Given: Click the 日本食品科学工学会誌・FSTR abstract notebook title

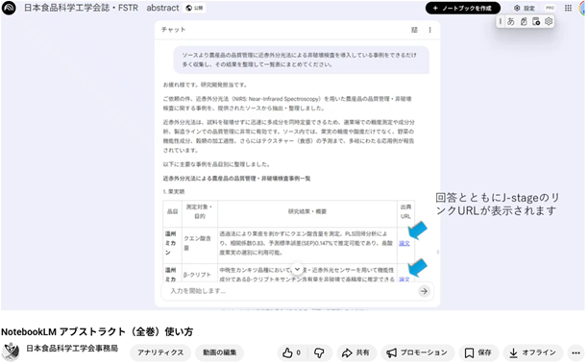Looking at the screenshot, I should point(101,8).
